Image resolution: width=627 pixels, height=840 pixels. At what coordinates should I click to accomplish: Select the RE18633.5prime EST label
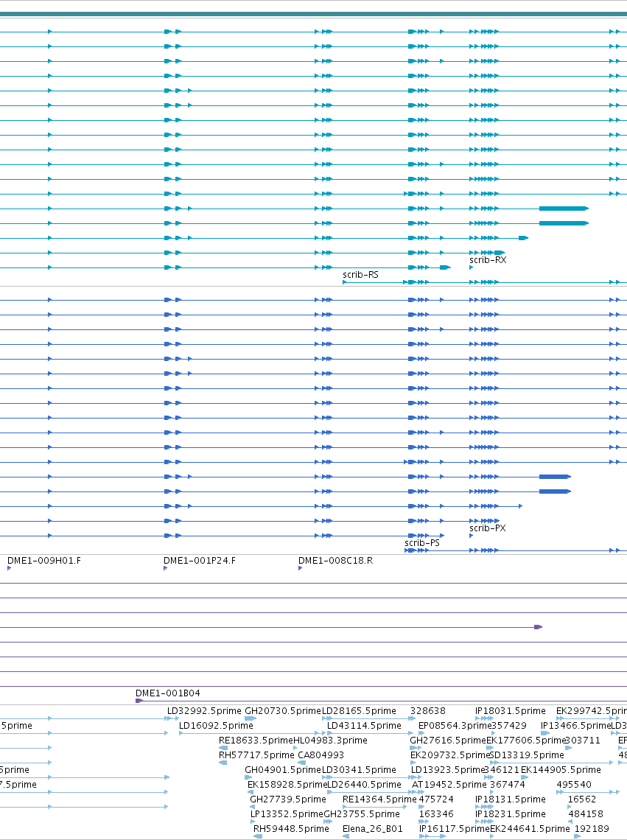[x=256, y=741]
